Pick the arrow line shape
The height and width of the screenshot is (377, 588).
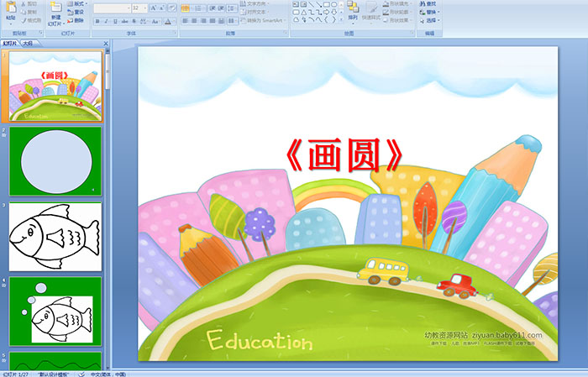coord(318,4)
